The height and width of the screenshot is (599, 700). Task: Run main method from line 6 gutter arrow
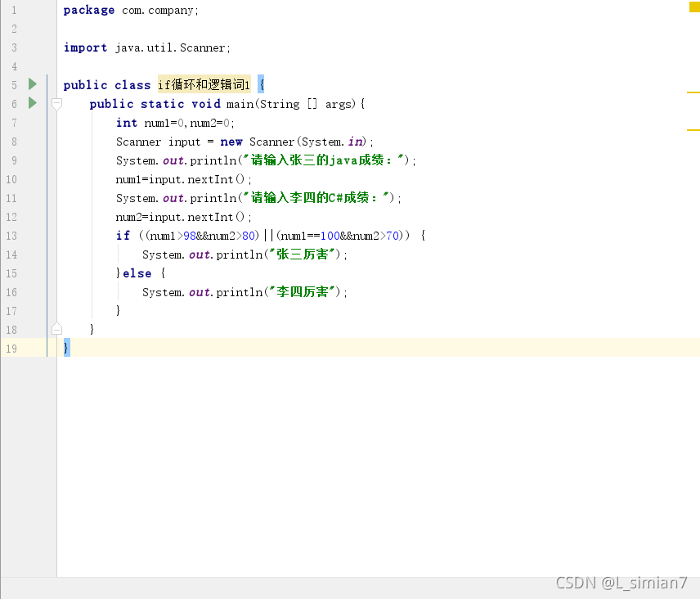(x=33, y=103)
